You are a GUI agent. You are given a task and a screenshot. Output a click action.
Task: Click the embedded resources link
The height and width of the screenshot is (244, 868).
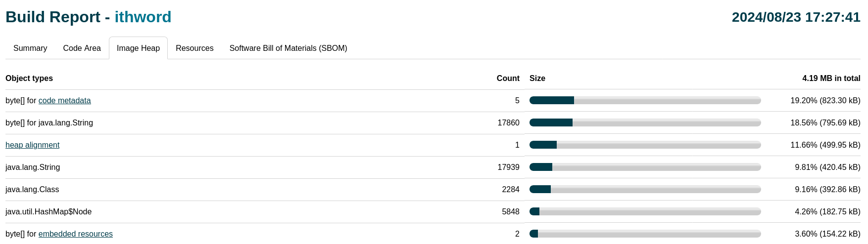[76, 234]
